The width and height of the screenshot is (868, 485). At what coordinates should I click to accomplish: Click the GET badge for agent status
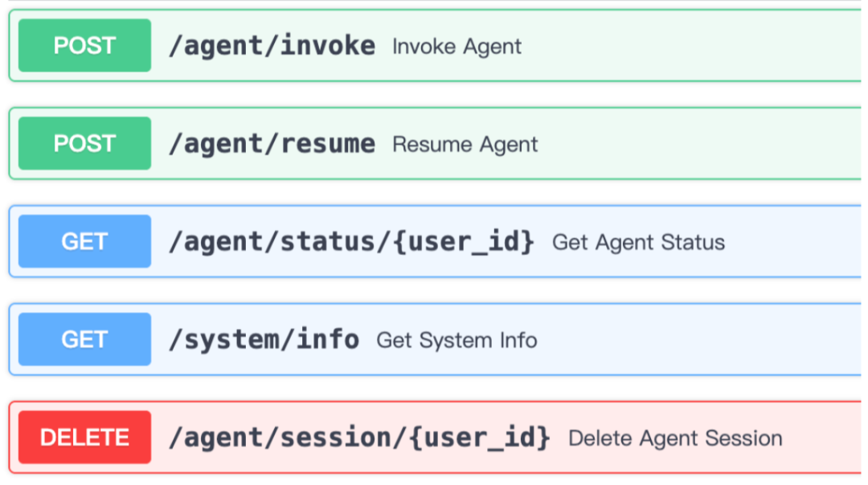[84, 242]
